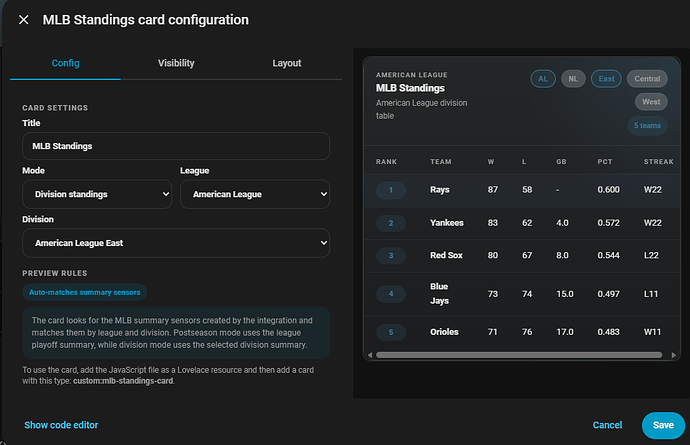690x445 pixels.
Task: Click the 0.572 percentage value
Action: 608,223
